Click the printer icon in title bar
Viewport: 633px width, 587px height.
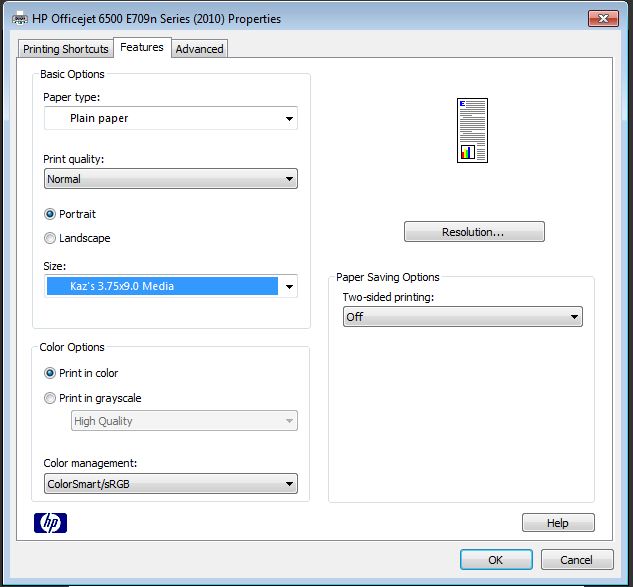click(19, 19)
